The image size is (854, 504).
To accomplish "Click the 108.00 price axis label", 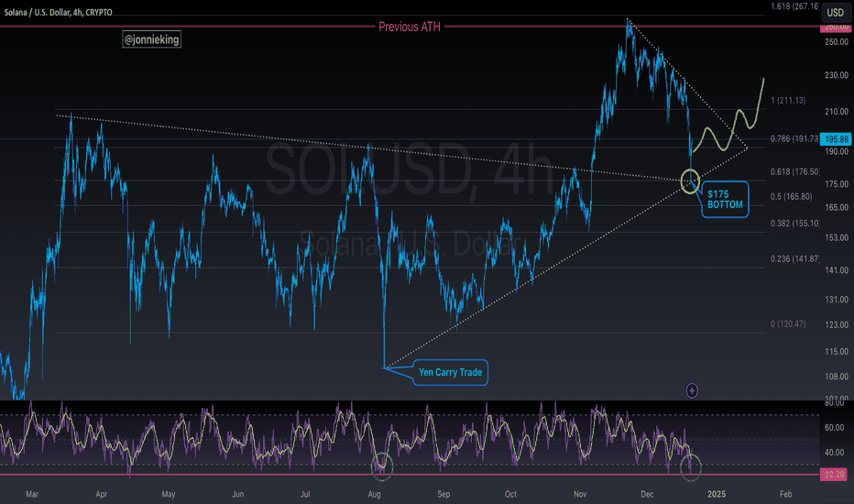I will coord(837,377).
